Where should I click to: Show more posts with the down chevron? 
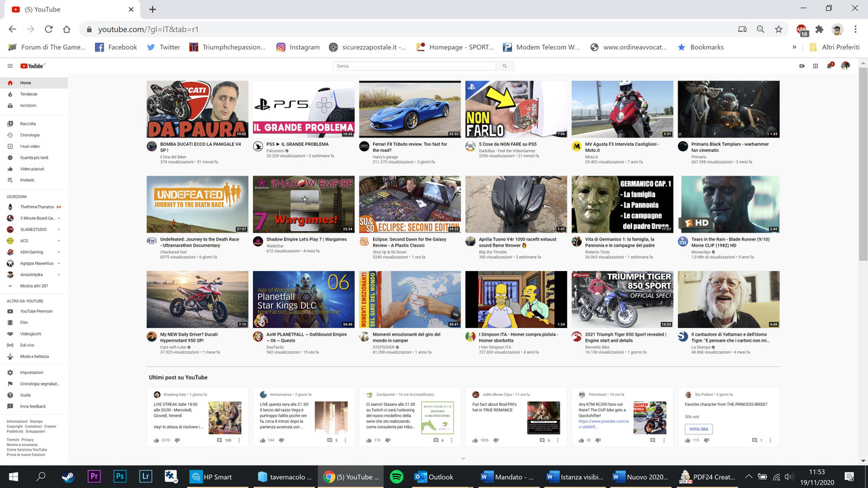point(463,459)
